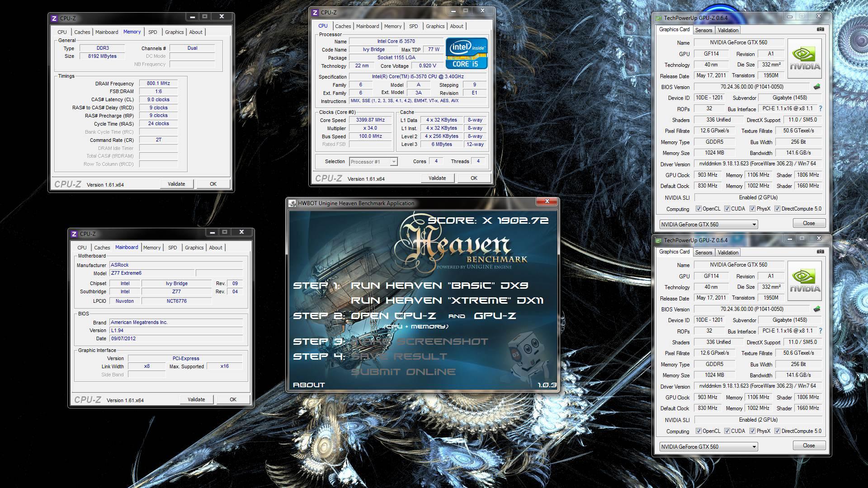Open GPU selector dropdown in top GPU-Z
This screenshot has width=868, height=488.
[708, 225]
